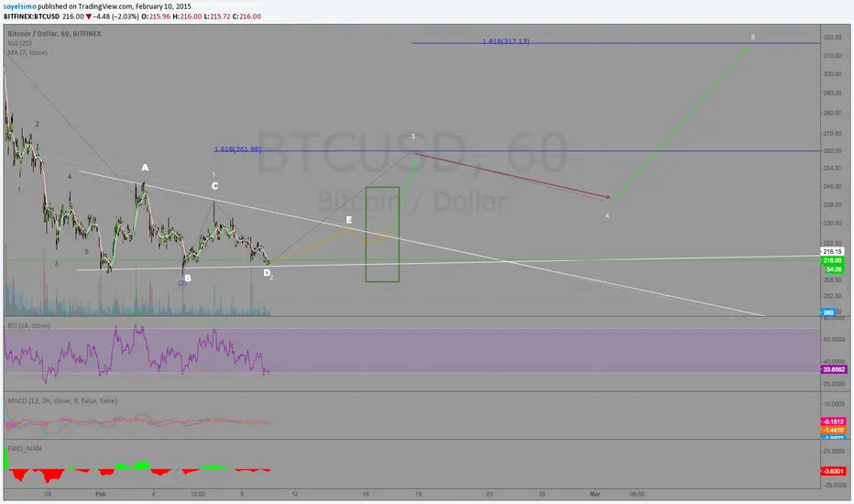Click the 262.00 price axis label

(x=832, y=151)
